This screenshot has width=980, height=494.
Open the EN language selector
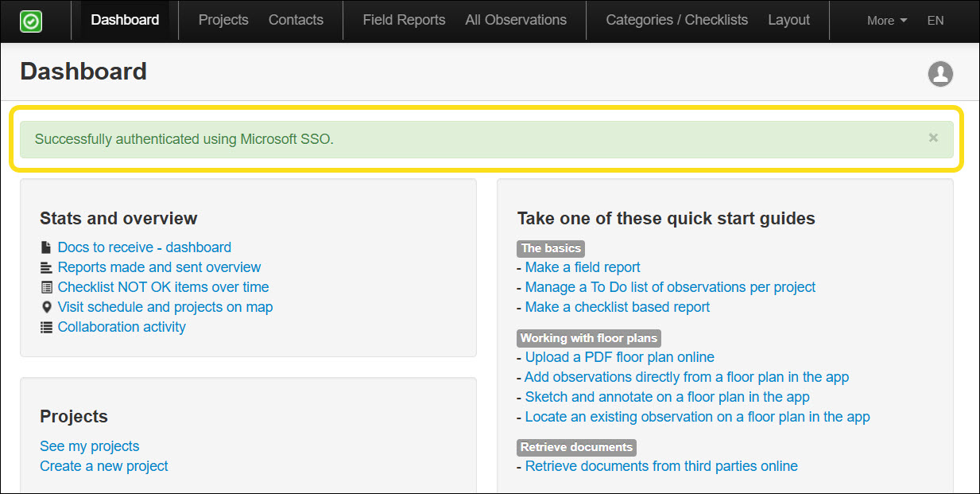coord(935,21)
